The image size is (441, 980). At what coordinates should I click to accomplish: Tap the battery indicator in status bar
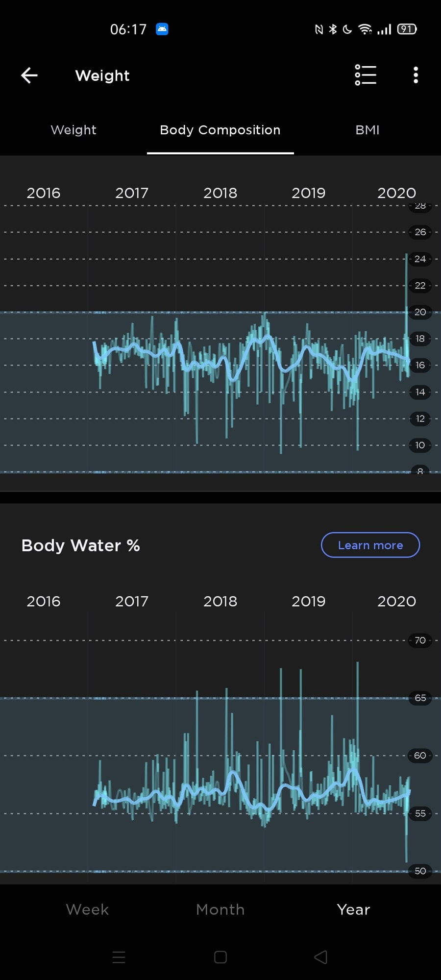click(407, 29)
